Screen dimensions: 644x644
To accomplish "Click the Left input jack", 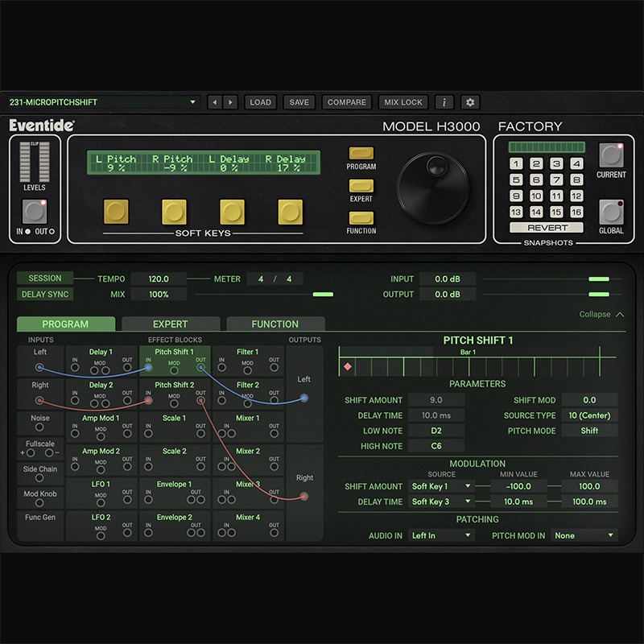I will (x=39, y=367).
